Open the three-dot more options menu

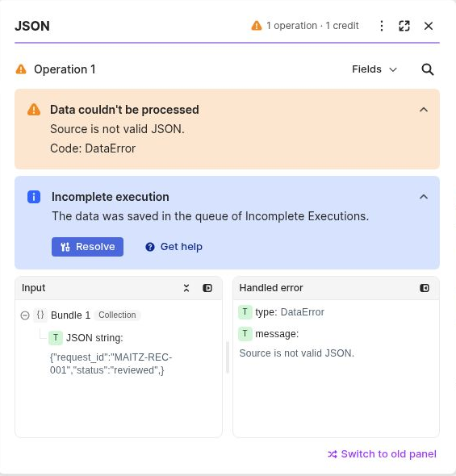[382, 26]
